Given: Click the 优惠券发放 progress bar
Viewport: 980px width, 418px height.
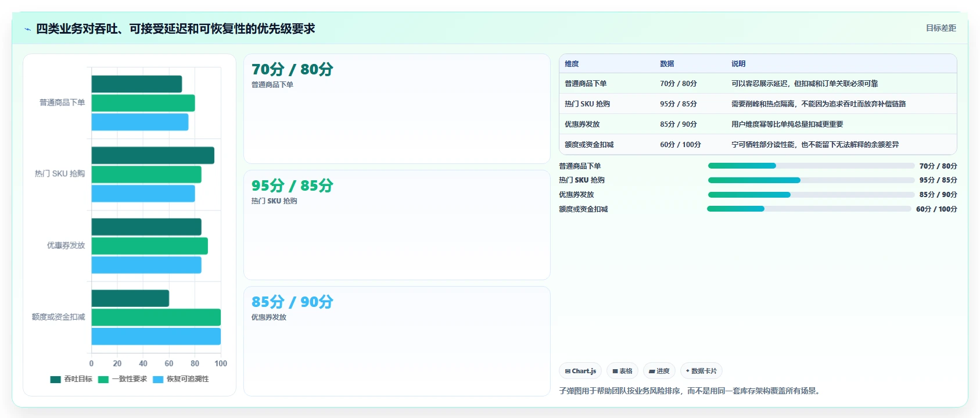Looking at the screenshot, I should click(811, 195).
